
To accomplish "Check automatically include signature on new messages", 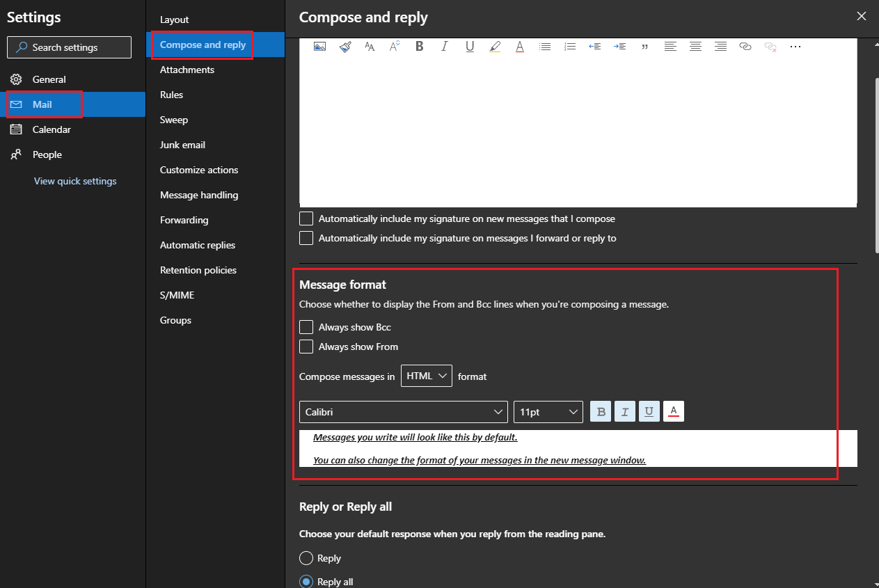I will pyautogui.click(x=306, y=218).
